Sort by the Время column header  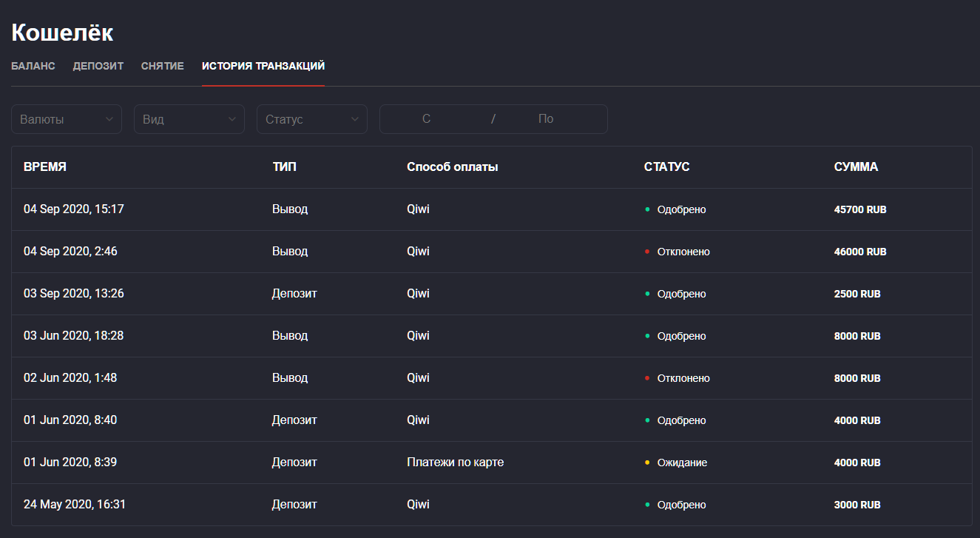[45, 167]
